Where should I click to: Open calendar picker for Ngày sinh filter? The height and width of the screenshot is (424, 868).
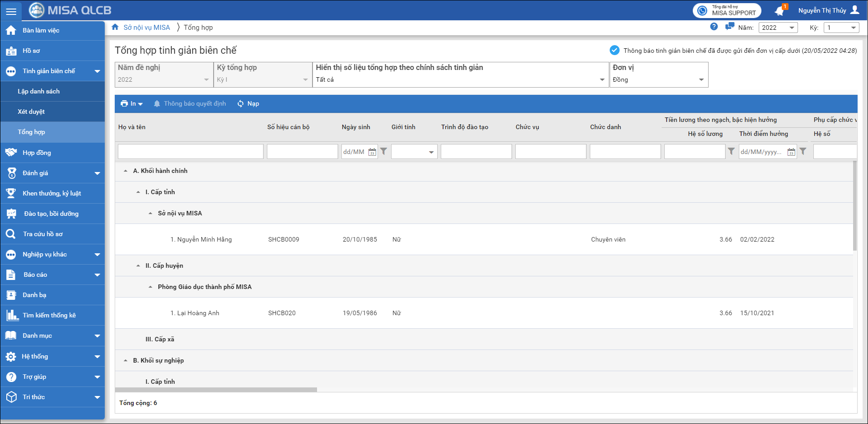coord(372,152)
